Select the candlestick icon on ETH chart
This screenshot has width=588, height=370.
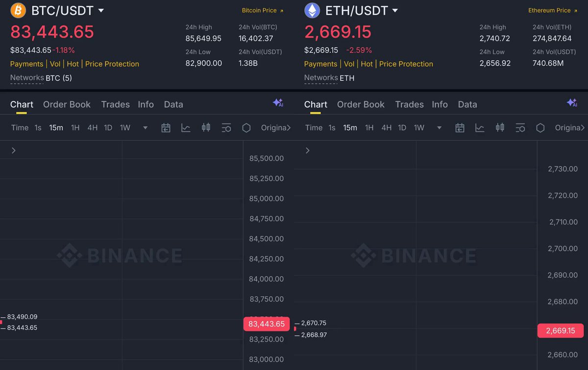tap(500, 128)
